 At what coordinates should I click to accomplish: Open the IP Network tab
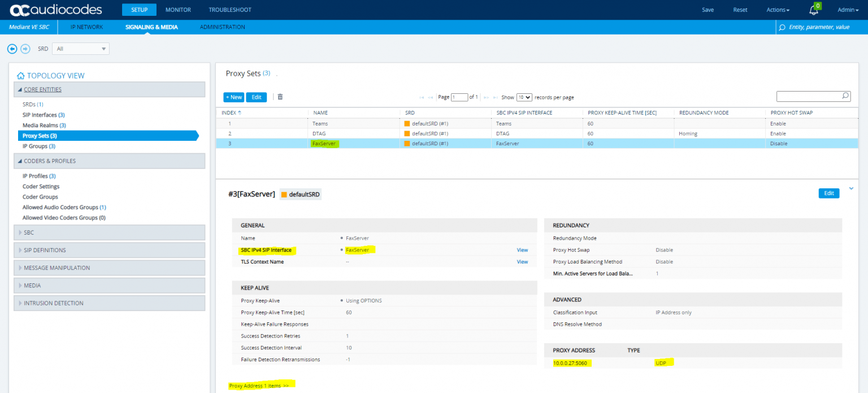pos(86,27)
